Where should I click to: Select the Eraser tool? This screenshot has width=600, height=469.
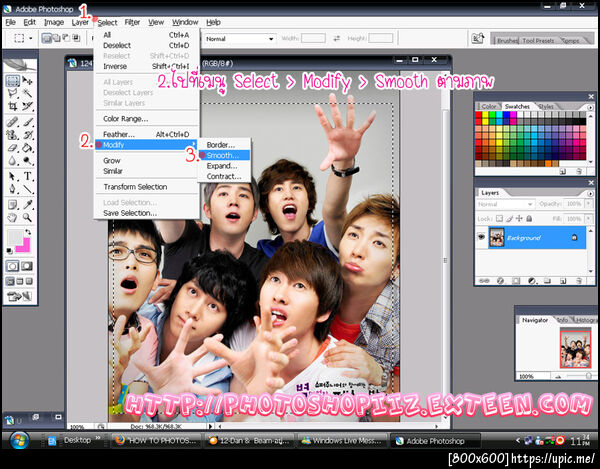tap(13, 148)
